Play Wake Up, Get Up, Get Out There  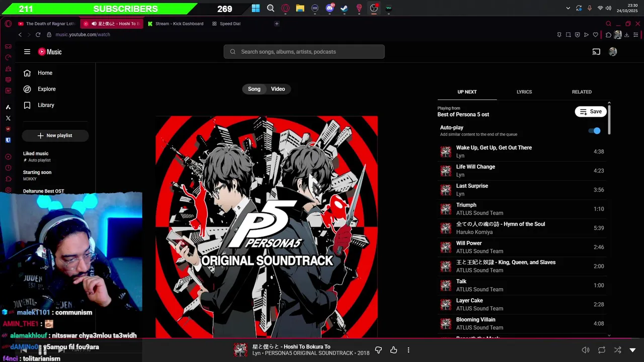tap(522, 151)
